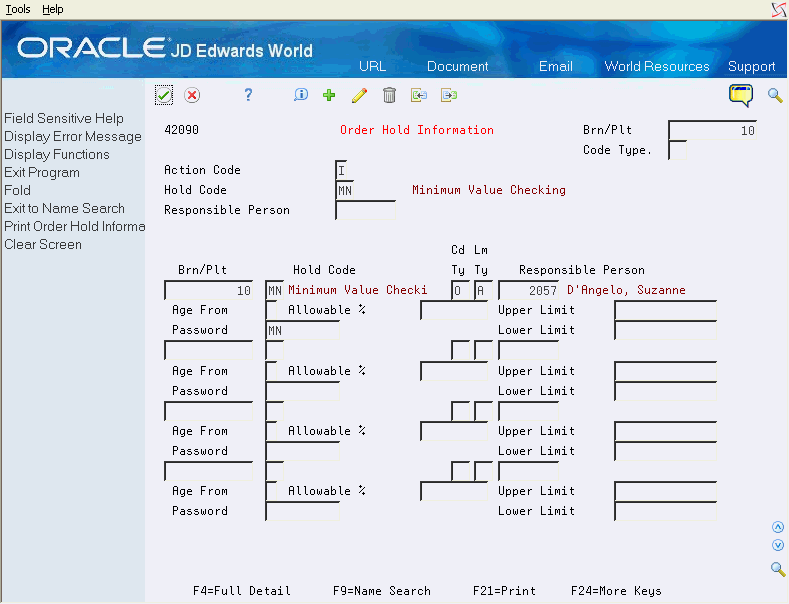Select Field Sensitive Help option
Viewport: 789px width, 604px height.
[x=64, y=118]
